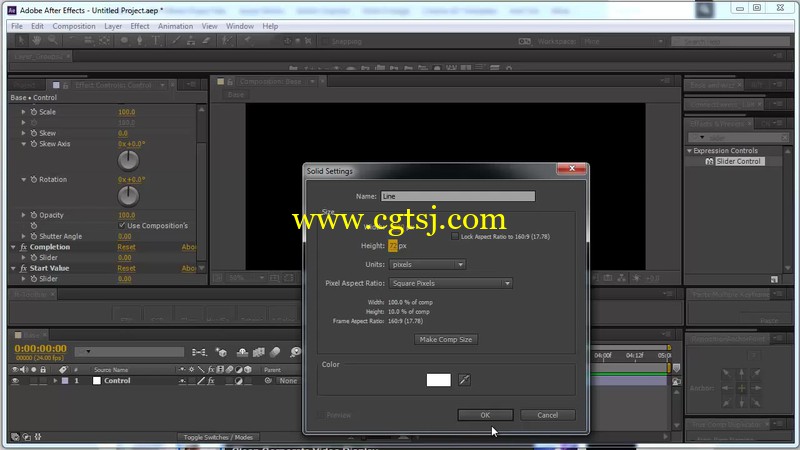Select the Hand tool in toolbar

36,40
